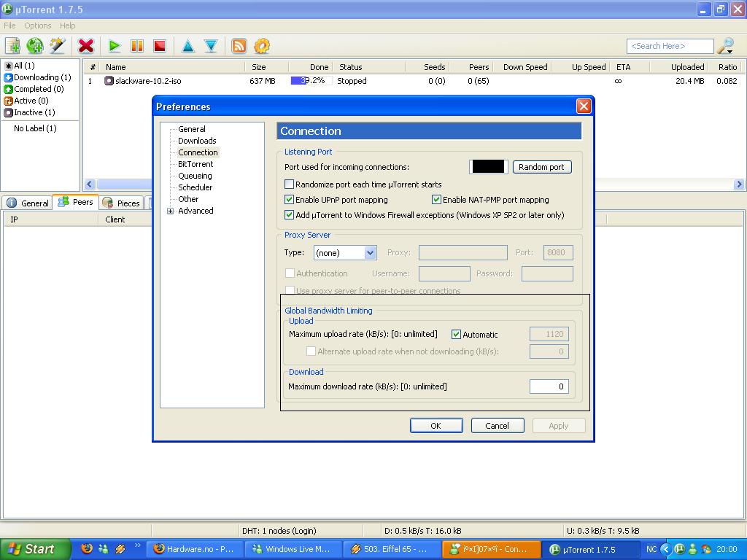Sort torrents by the Status column
The width and height of the screenshot is (747, 560).
pos(368,67)
